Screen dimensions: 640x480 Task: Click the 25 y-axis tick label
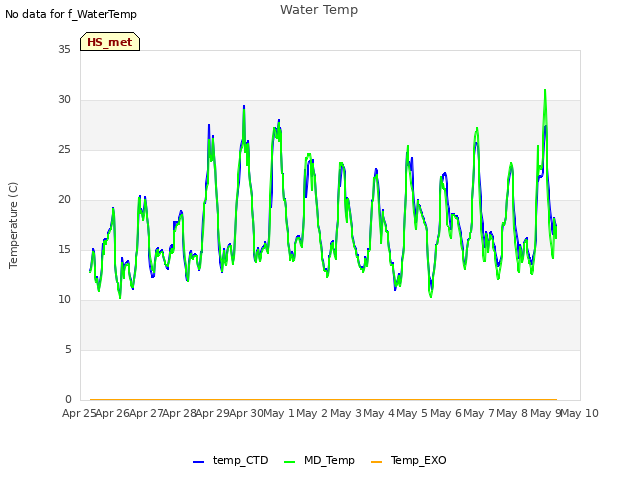pos(64,149)
